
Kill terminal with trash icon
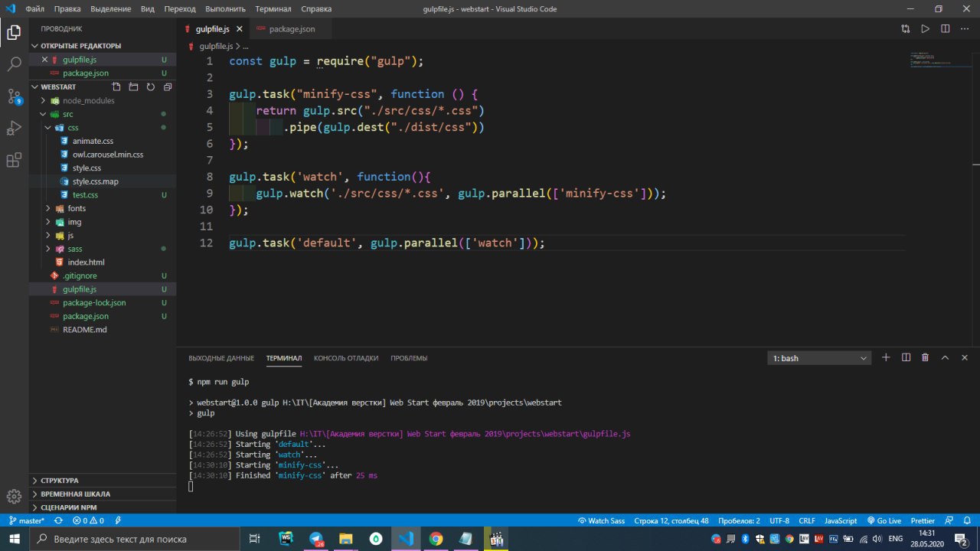coord(925,357)
